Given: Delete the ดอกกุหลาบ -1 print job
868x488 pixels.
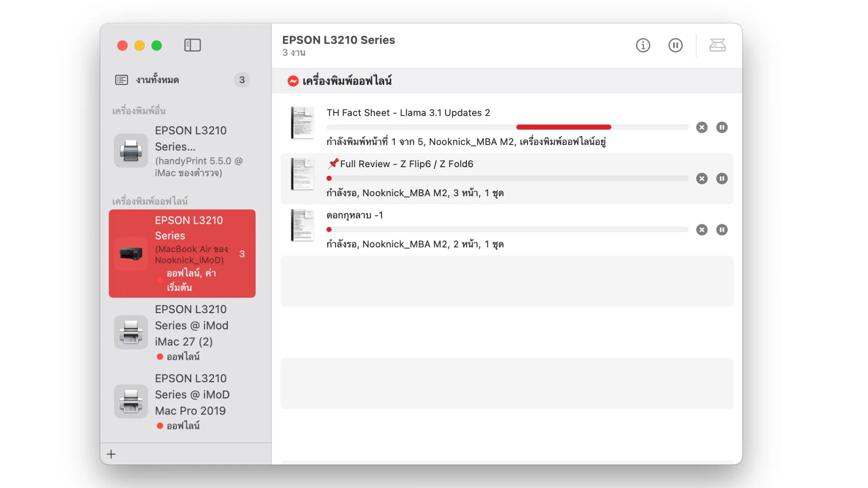Looking at the screenshot, I should (x=702, y=230).
